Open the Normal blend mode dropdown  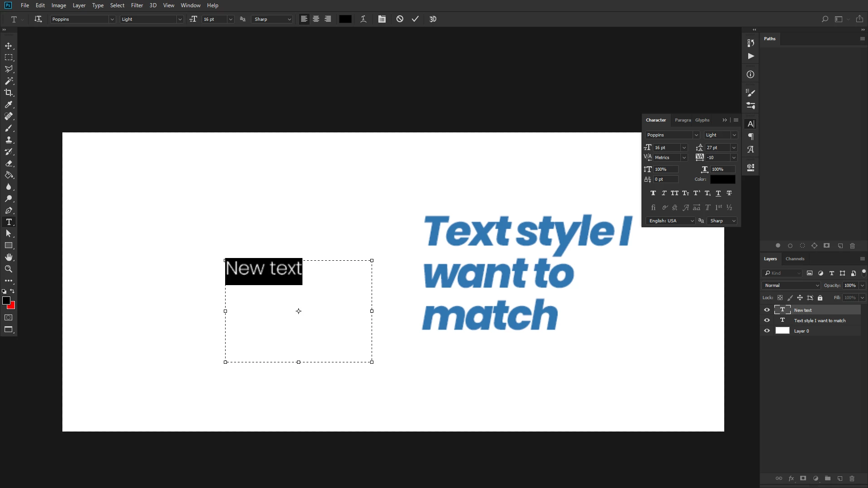tap(791, 286)
